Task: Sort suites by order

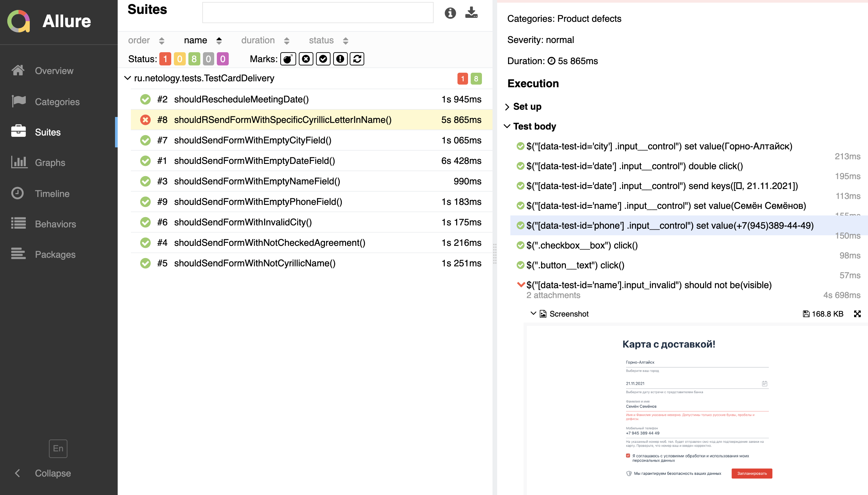Action: (146, 40)
